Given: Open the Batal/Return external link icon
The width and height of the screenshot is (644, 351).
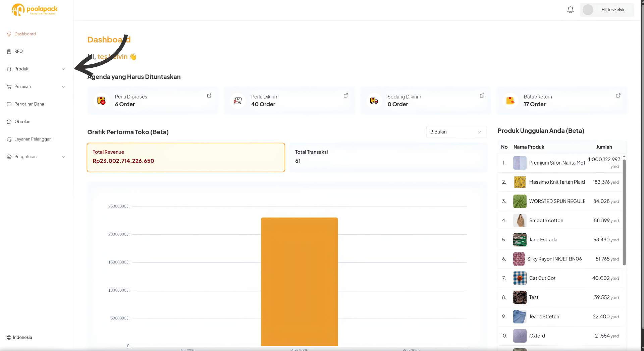Looking at the screenshot, I should pos(618,96).
